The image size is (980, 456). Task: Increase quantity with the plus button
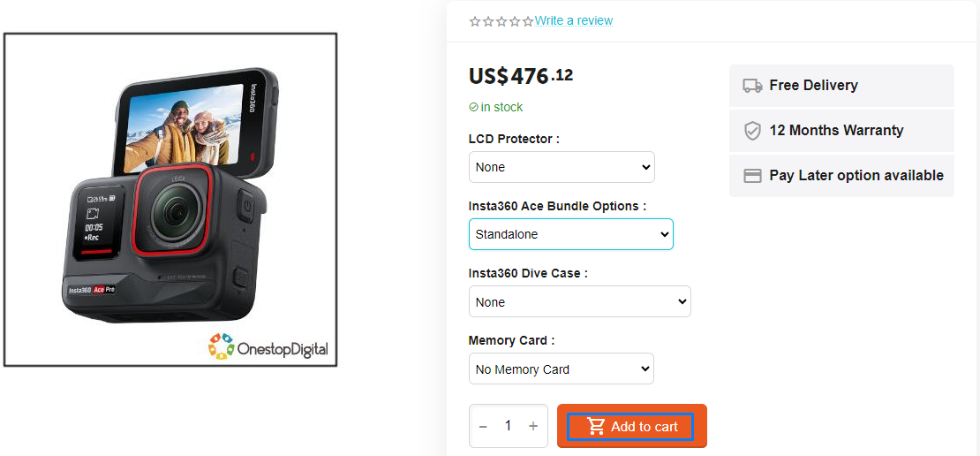tap(533, 427)
